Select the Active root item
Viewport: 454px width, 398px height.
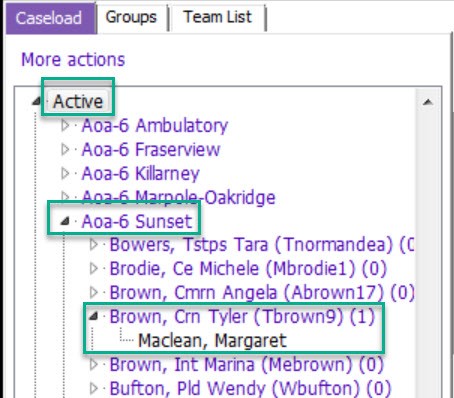[78, 101]
